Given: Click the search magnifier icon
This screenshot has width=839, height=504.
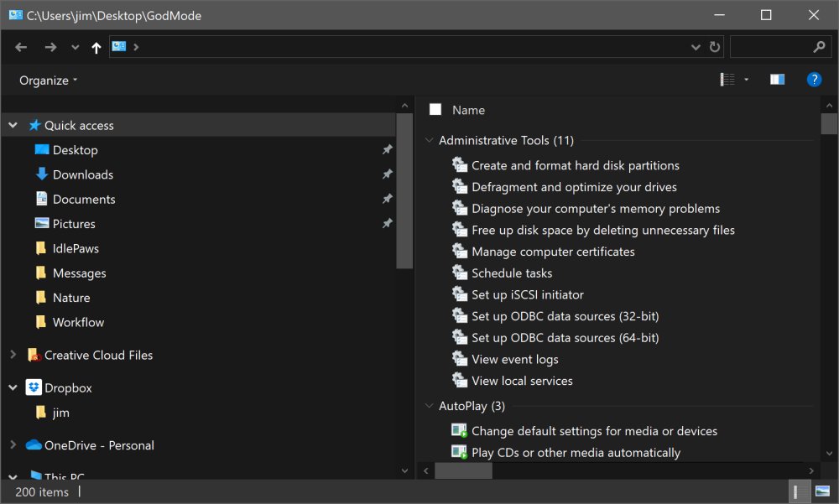Looking at the screenshot, I should tap(820, 48).
